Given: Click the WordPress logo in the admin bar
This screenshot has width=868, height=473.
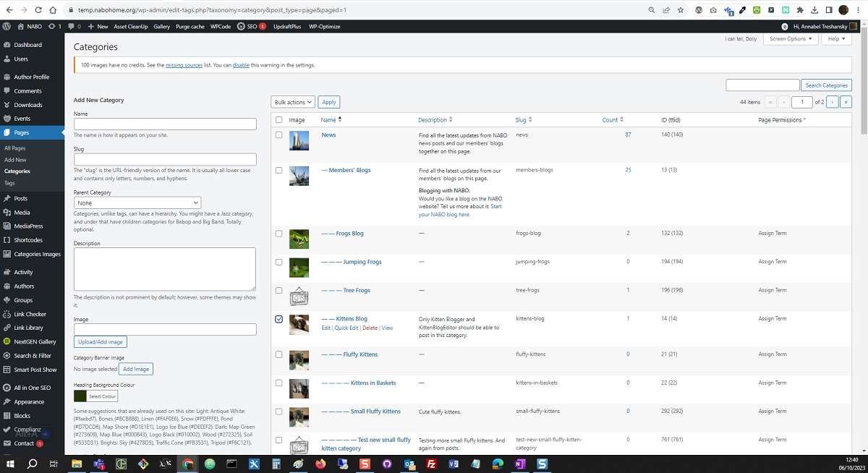Looking at the screenshot, I should pyautogui.click(x=7, y=26).
